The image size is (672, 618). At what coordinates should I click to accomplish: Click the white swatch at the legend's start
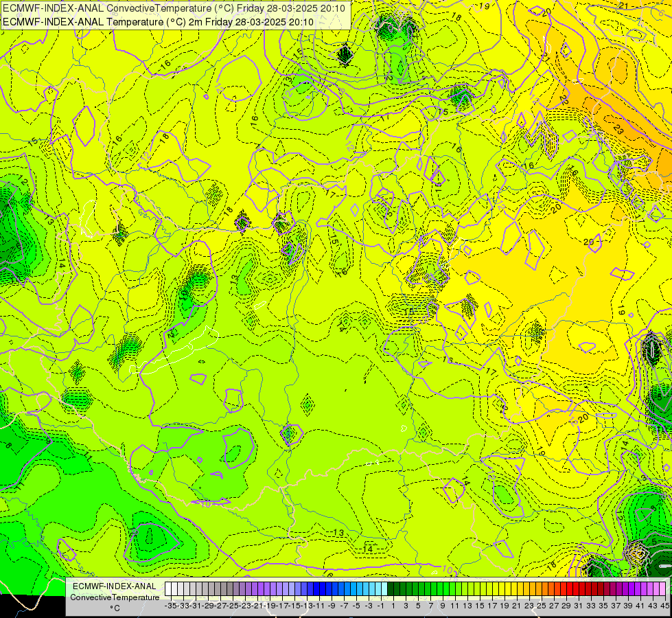click(168, 588)
